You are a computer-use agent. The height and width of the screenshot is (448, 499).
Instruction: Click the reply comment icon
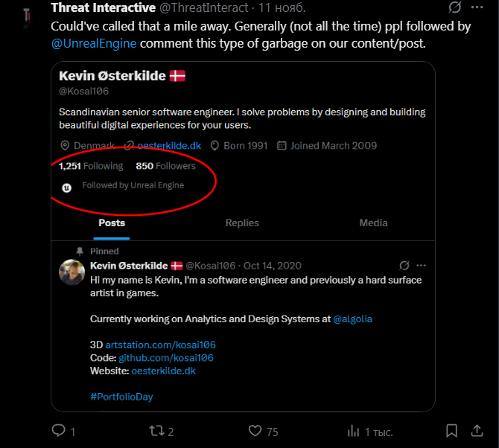(58, 431)
